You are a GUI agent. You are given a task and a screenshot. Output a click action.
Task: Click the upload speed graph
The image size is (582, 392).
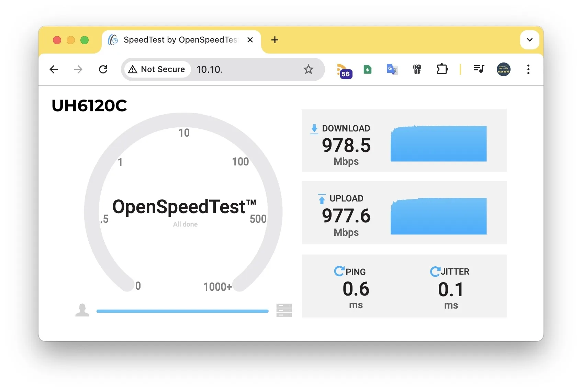438,216
